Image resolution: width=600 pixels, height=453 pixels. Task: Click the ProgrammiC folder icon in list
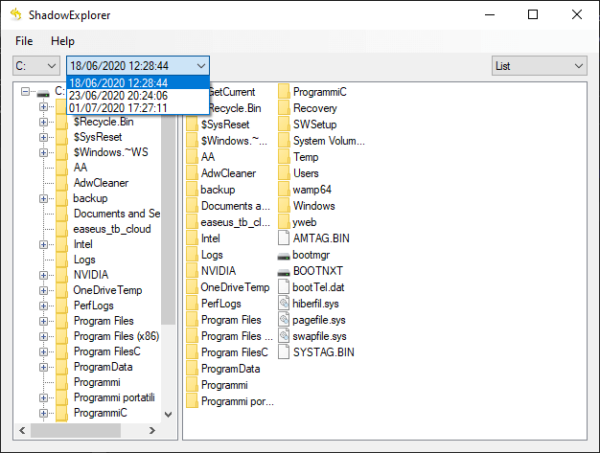click(284, 92)
